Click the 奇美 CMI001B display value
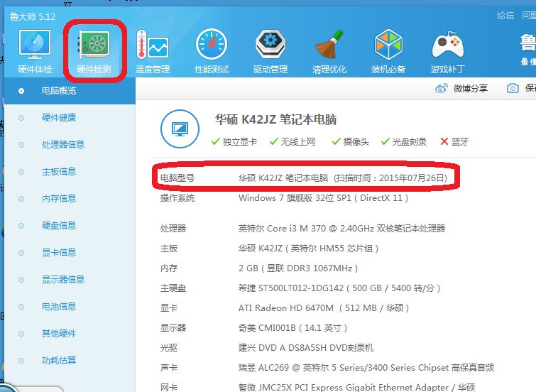Screen dimensions: 536x392 click(x=293, y=328)
